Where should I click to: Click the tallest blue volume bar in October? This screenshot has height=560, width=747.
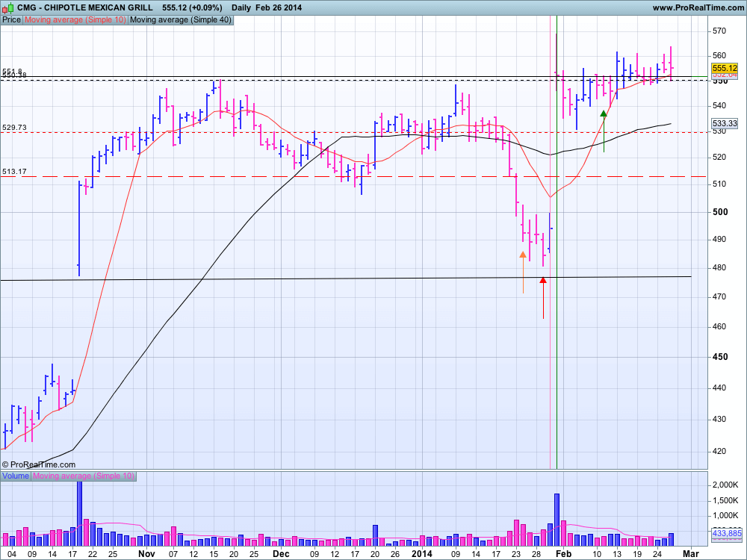[80, 514]
